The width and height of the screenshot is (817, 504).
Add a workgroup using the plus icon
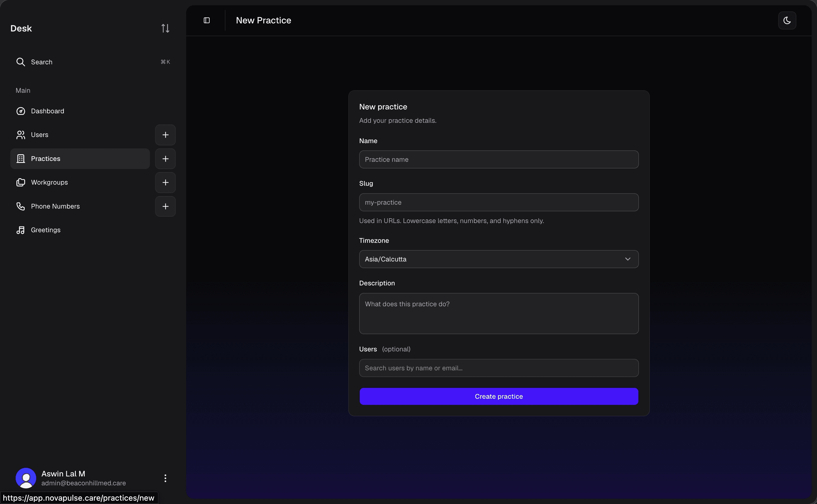click(166, 182)
